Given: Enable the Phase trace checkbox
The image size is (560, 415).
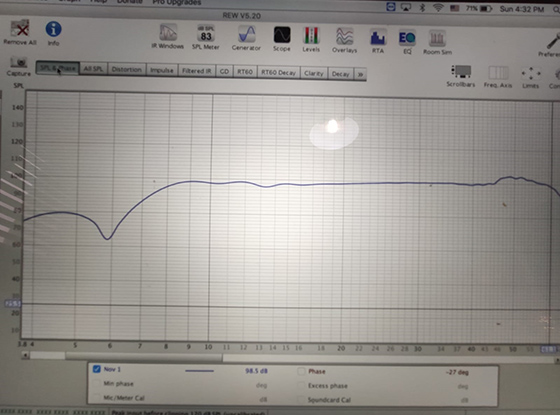Looking at the screenshot, I should coord(301,371).
